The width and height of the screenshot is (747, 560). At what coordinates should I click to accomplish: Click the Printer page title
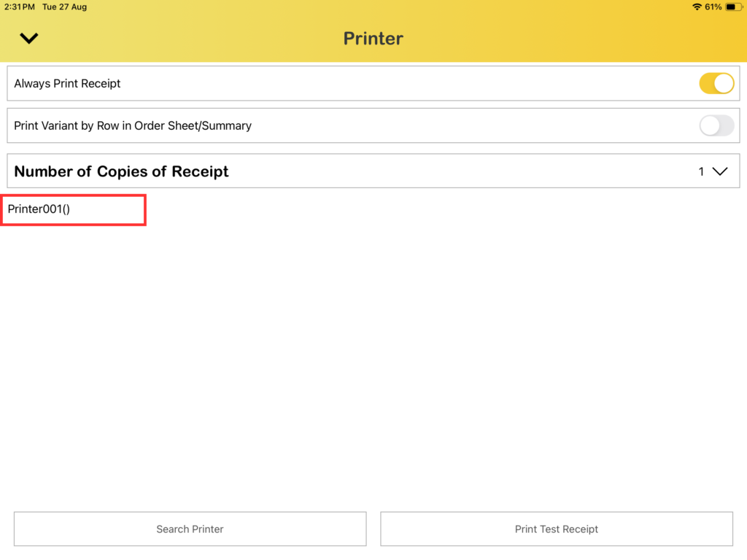point(373,39)
